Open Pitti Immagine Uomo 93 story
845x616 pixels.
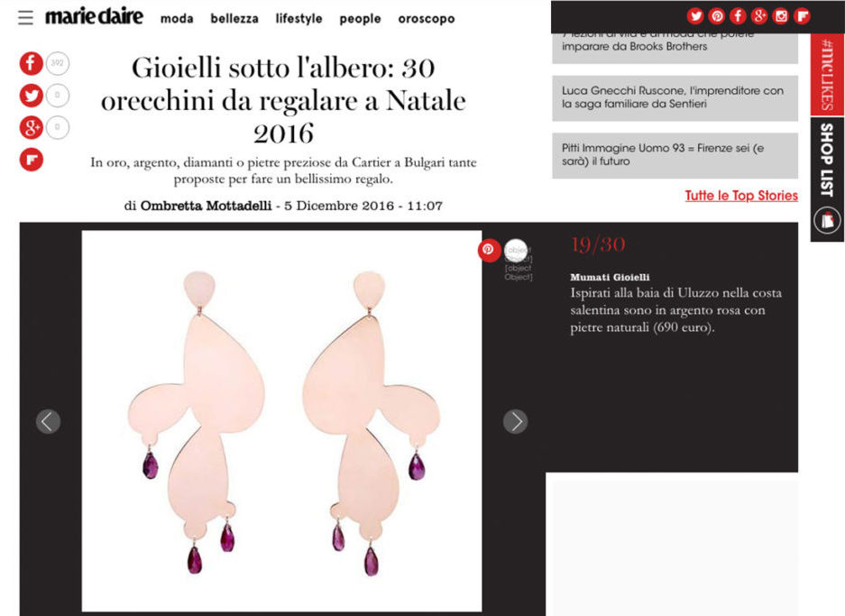pyautogui.click(x=675, y=155)
